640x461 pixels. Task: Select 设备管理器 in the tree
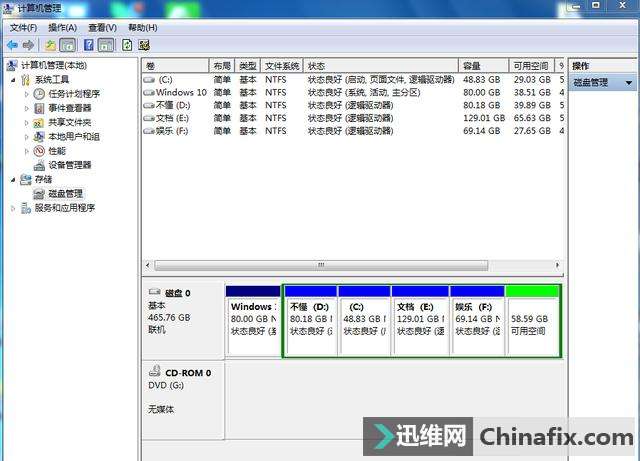tap(70, 165)
